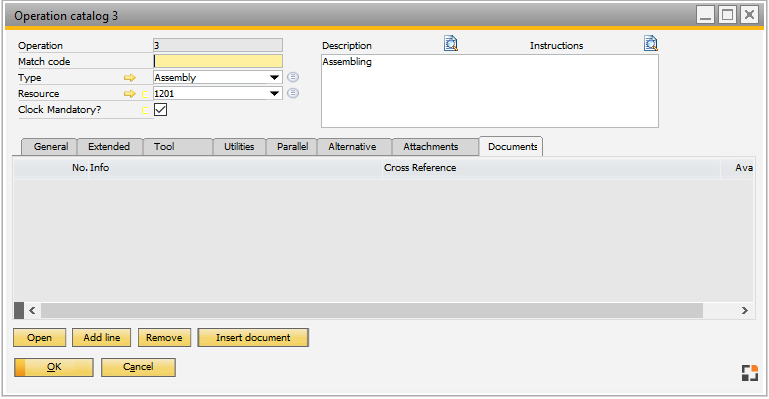Click the Open button
769x399 pixels.
click(x=39, y=338)
